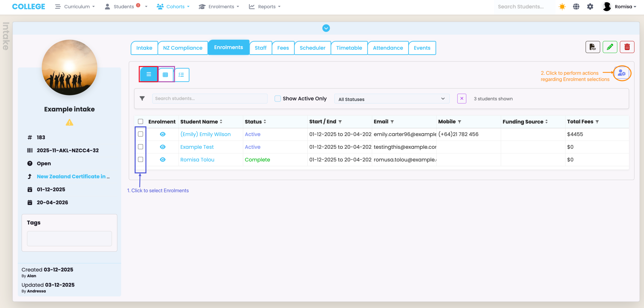Tick the checkbox for Emily Wilson row
644x308 pixels.
pos(141,134)
